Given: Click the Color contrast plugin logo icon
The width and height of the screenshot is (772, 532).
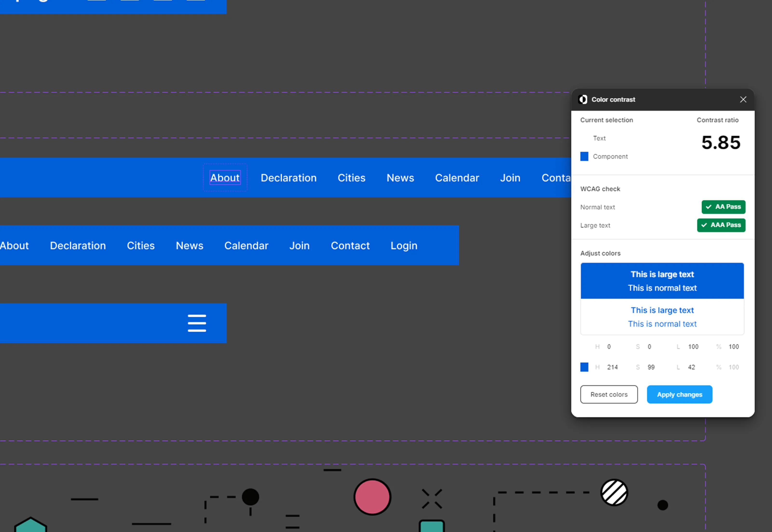Looking at the screenshot, I should point(583,99).
